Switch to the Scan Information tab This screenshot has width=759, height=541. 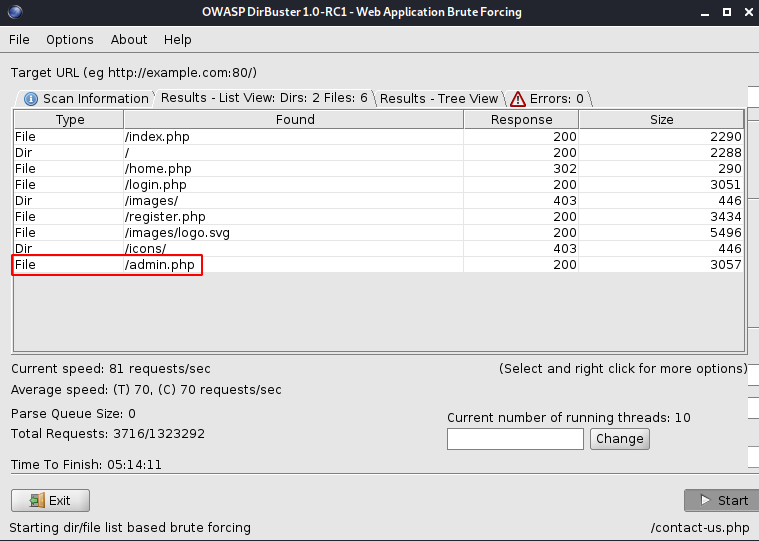pos(85,99)
